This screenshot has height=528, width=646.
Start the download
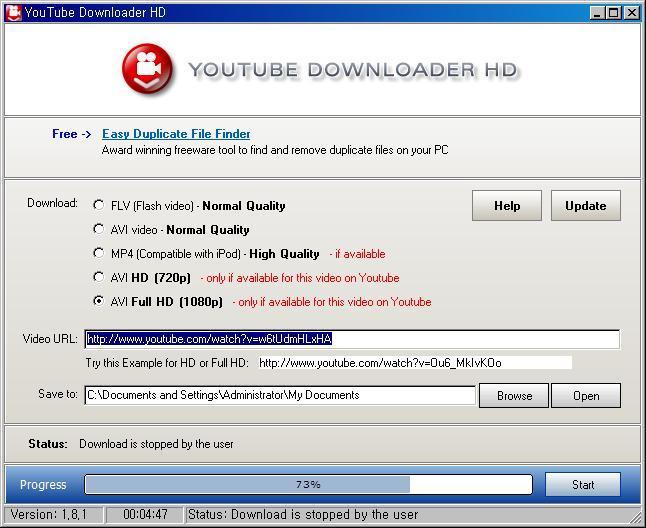point(583,485)
